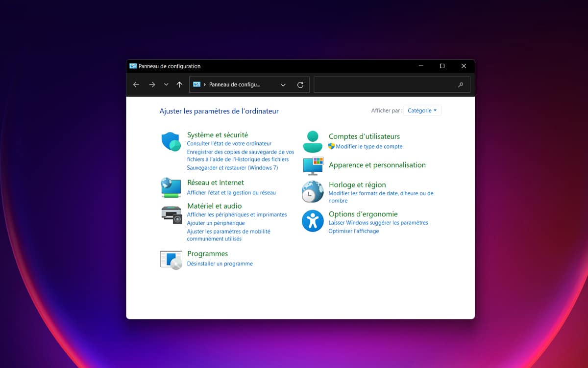Focus the Control Panel search field
Screen dimensions: 588x368
tap(392, 85)
